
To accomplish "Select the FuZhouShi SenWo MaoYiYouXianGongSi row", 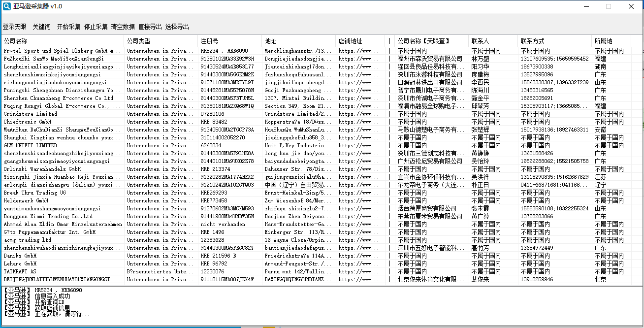I will (x=317, y=59).
